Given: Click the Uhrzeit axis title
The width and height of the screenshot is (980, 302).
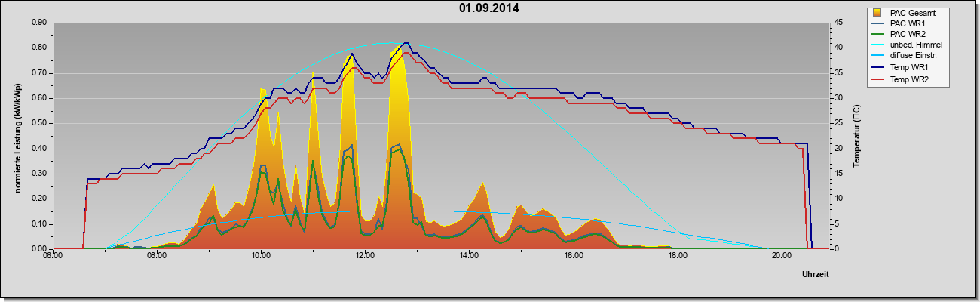Looking at the screenshot, I should point(814,276).
